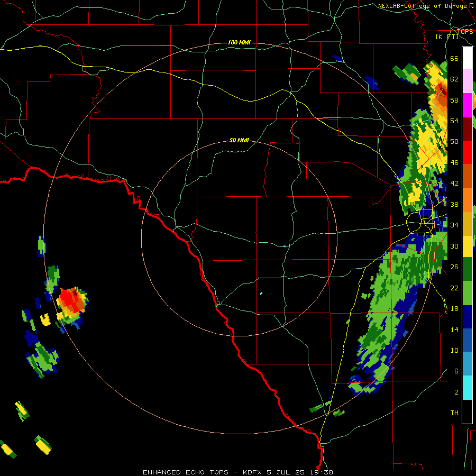Click the 'NEXLAB-College of DuPage' credit text

422,6
